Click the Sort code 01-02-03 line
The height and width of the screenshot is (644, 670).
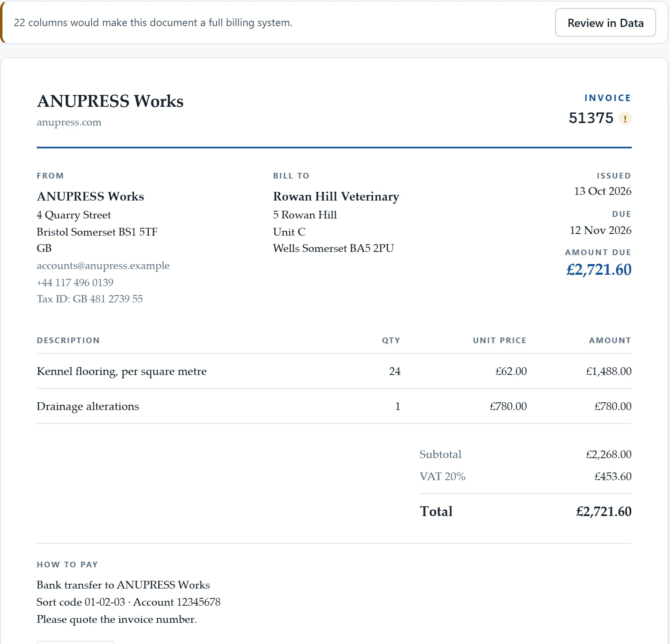pyautogui.click(x=128, y=602)
